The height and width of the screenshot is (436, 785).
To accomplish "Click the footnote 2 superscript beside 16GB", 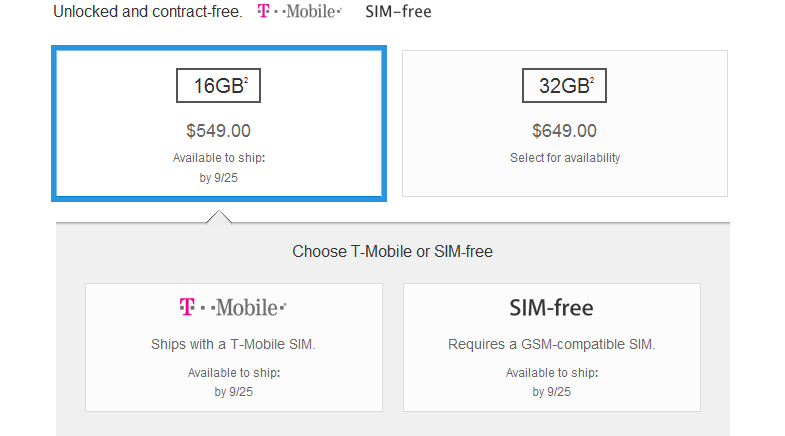I will click(x=246, y=80).
